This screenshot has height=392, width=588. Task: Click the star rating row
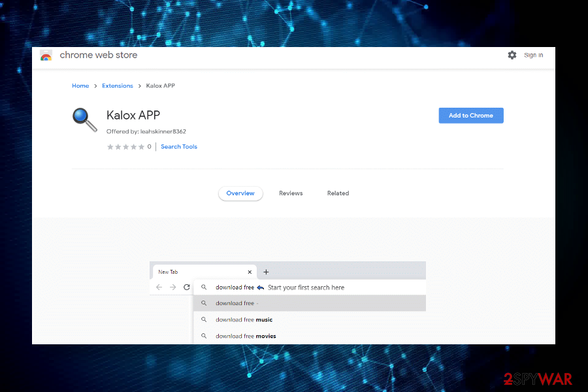pyautogui.click(x=125, y=146)
